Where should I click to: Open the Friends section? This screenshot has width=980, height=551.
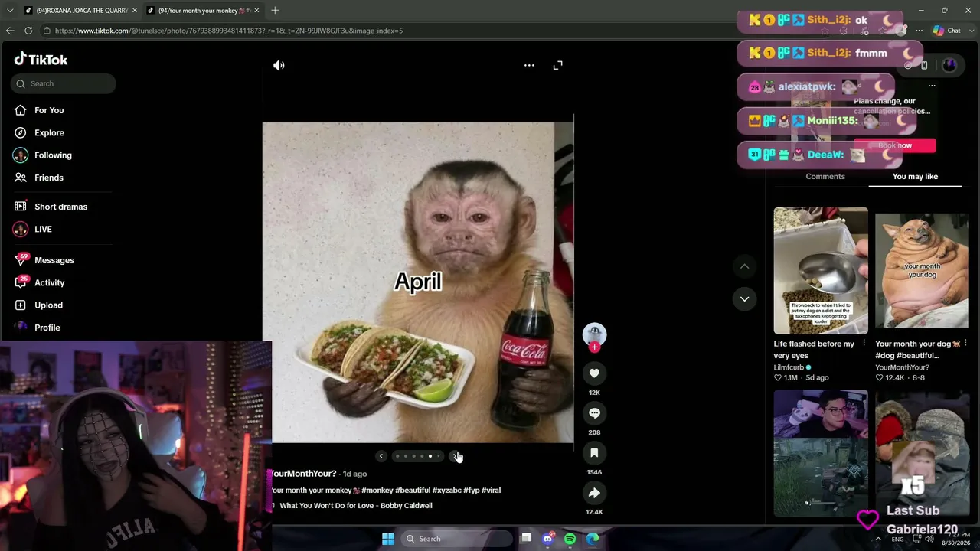[38, 178]
